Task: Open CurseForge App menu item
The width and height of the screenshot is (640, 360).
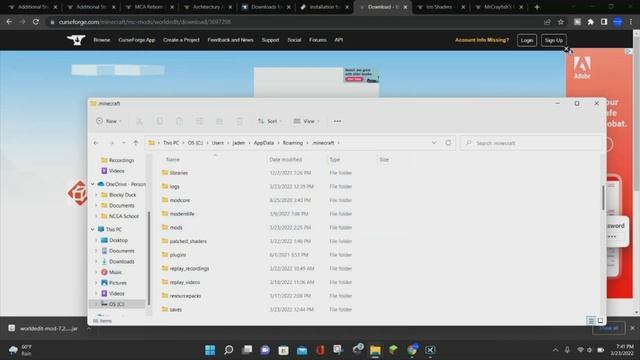Action: pos(137,40)
